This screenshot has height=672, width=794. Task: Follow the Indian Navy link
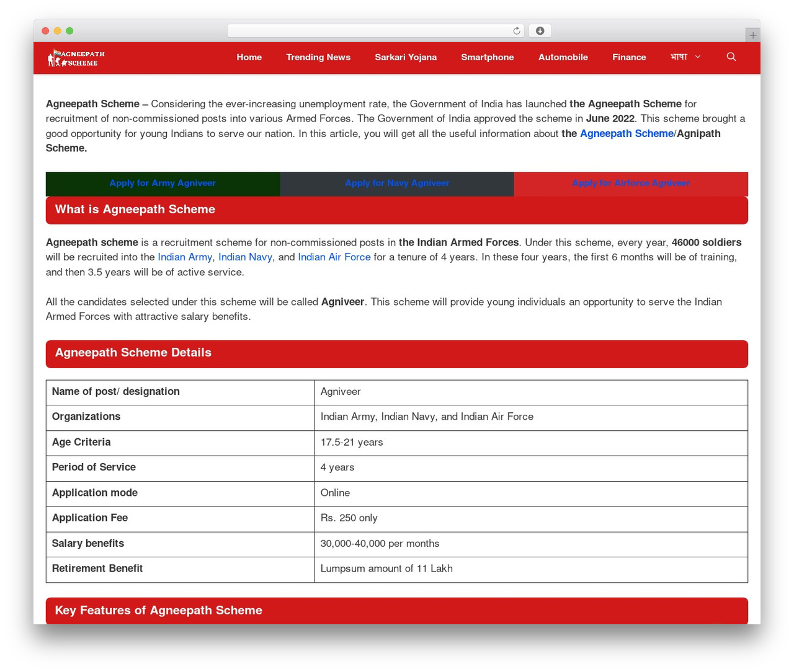tap(245, 257)
